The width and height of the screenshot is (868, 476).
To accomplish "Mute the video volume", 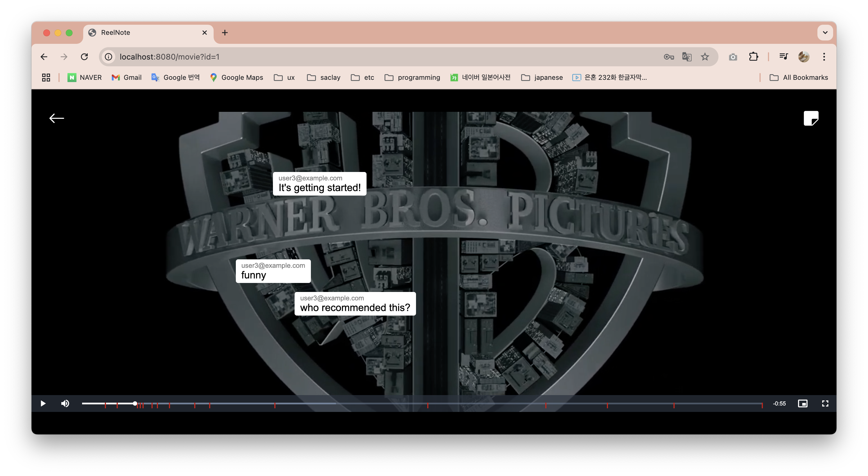I will [x=65, y=403].
